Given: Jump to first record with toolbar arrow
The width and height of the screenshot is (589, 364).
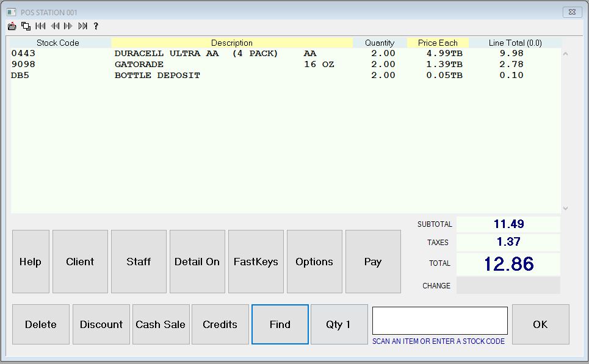Looking at the screenshot, I should coord(40,26).
